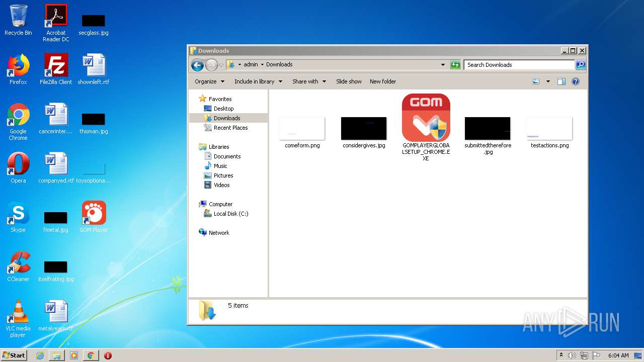This screenshot has height=362, width=644.
Task: Open the volume speaker tray icon
Action: (572, 355)
